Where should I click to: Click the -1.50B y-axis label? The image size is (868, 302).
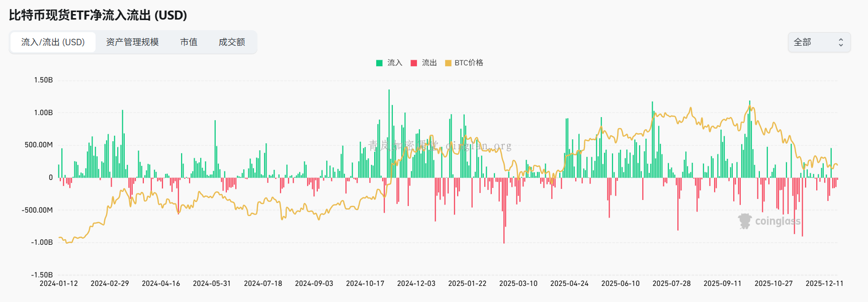(42, 275)
